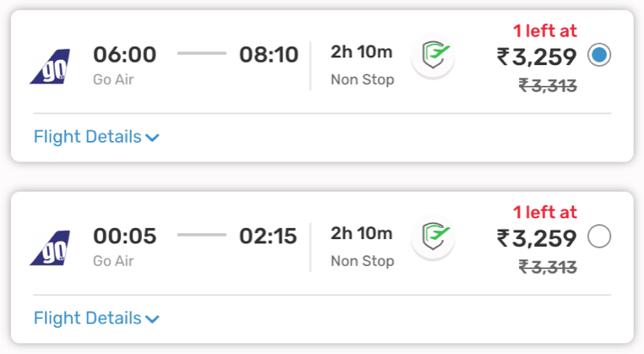Click the ₹3,259 price on the 06:00 flight
This screenshot has height=354, width=644.
click(x=537, y=57)
